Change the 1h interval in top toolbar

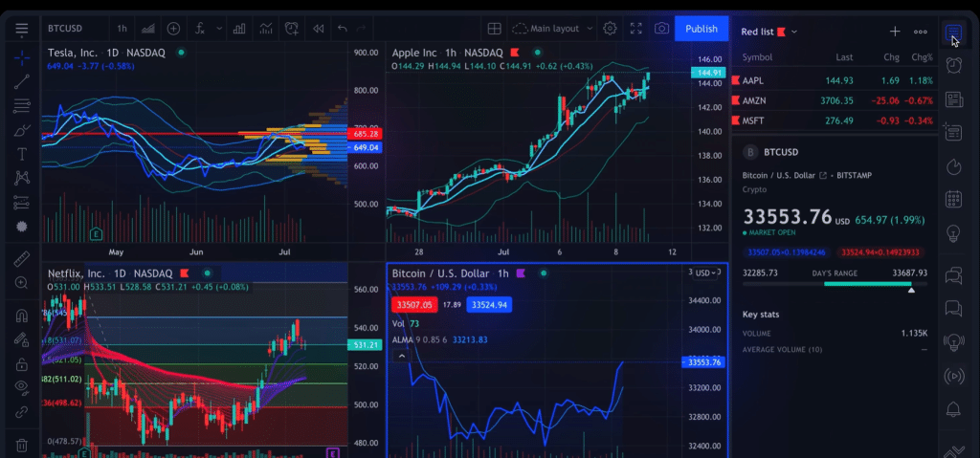pos(122,29)
